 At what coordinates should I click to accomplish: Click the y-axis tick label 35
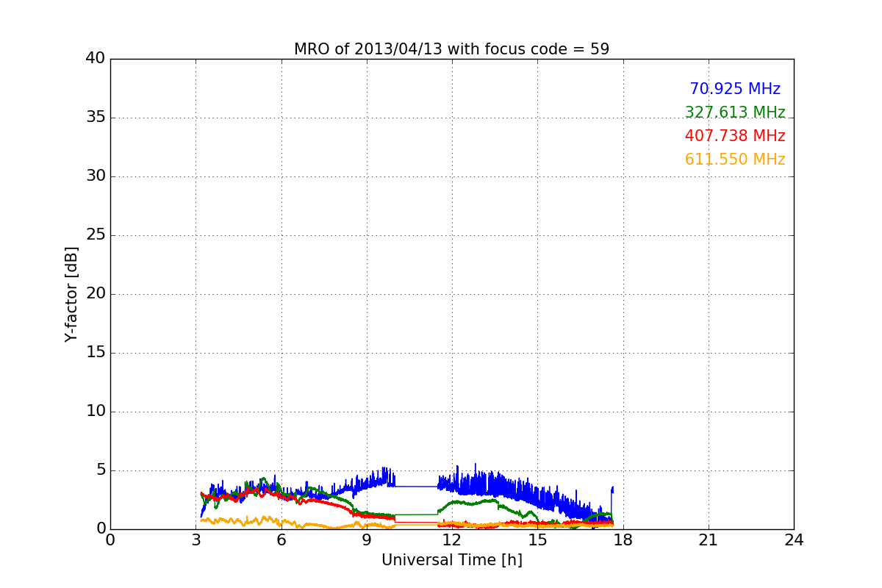(96, 118)
